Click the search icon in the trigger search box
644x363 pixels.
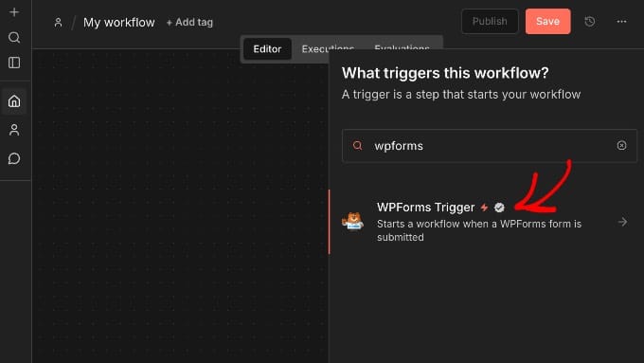tap(357, 145)
